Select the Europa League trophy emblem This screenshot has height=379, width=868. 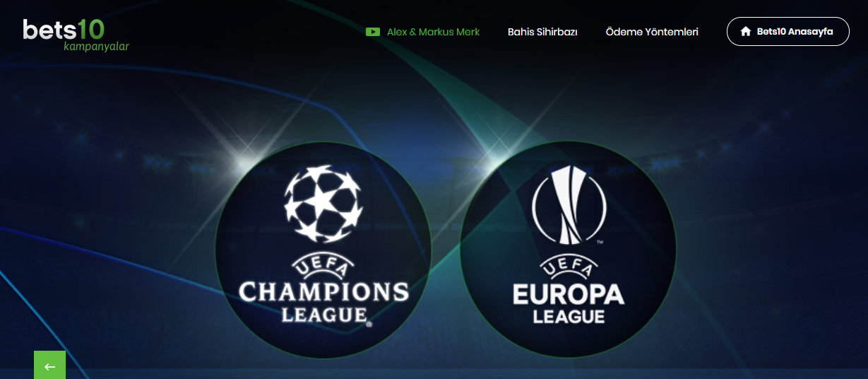[x=568, y=205]
